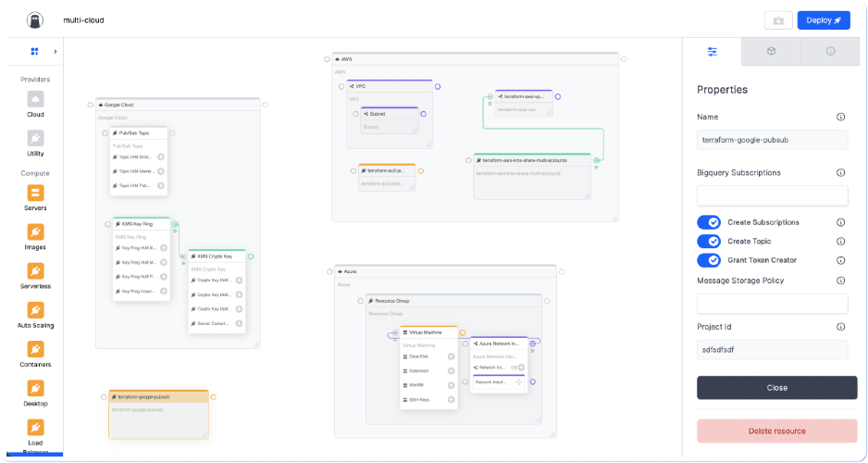This screenshot has width=868, height=463.
Task: Add a Topic IAM Member to Pub/Sub Topic
Action: 161,171
